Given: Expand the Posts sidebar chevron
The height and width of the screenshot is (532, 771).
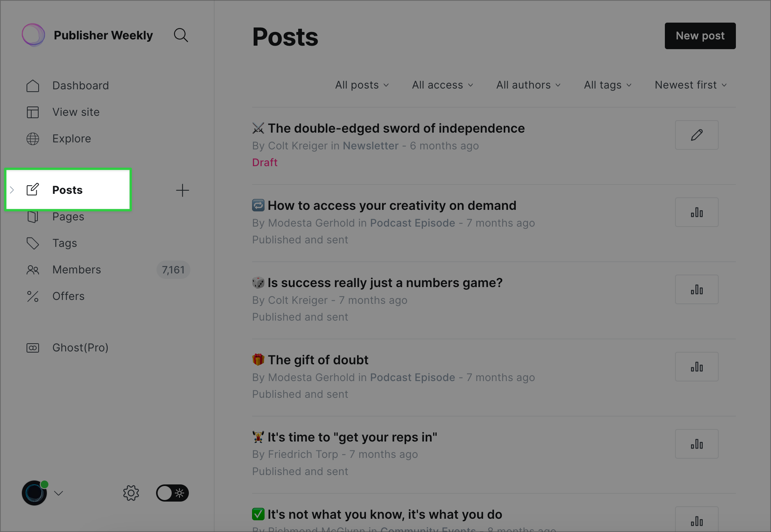Looking at the screenshot, I should pos(12,190).
